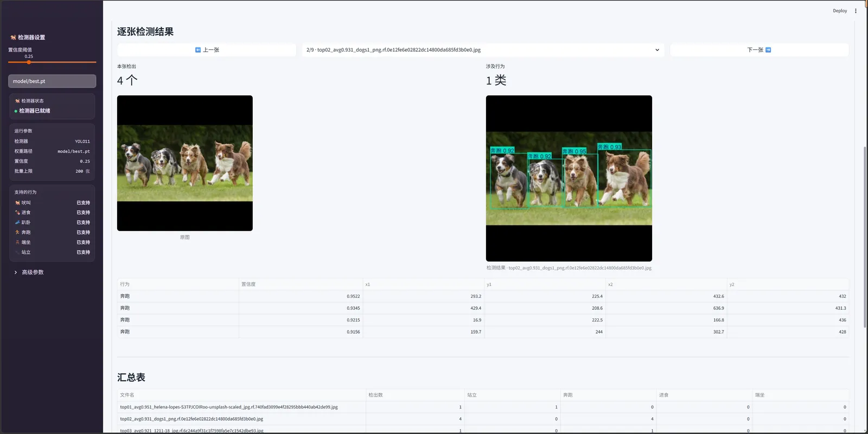Sort summary table by 检出数 column
Viewport: 868px width, 434px height.
(415, 395)
